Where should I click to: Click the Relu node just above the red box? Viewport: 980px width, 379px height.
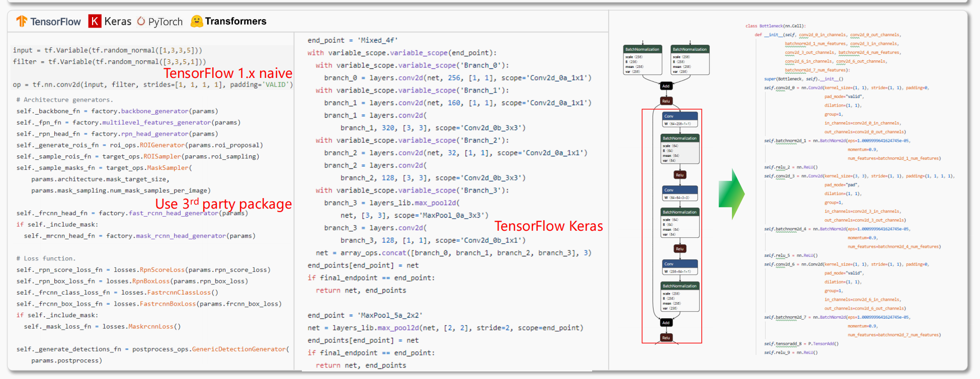coord(666,101)
